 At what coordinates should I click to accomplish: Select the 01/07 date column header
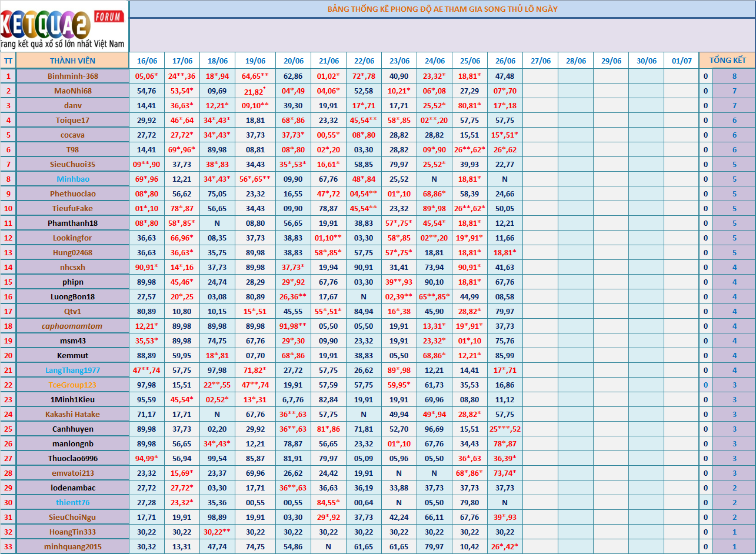tap(682, 61)
